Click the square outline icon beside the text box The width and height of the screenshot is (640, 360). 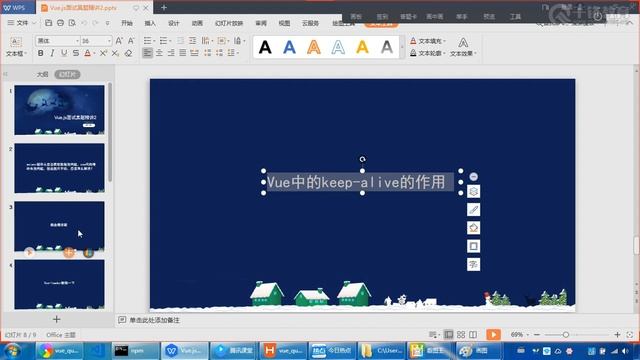pos(473,246)
